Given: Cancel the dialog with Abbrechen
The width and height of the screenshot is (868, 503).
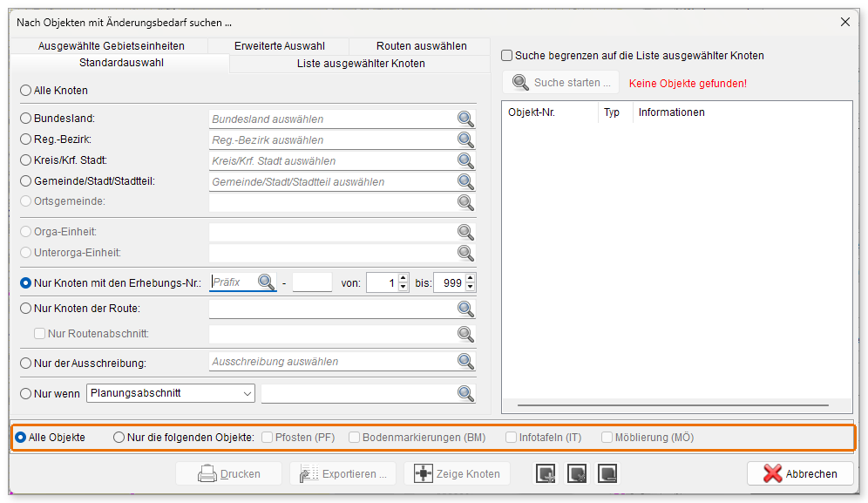Looking at the screenshot, I should (800, 473).
